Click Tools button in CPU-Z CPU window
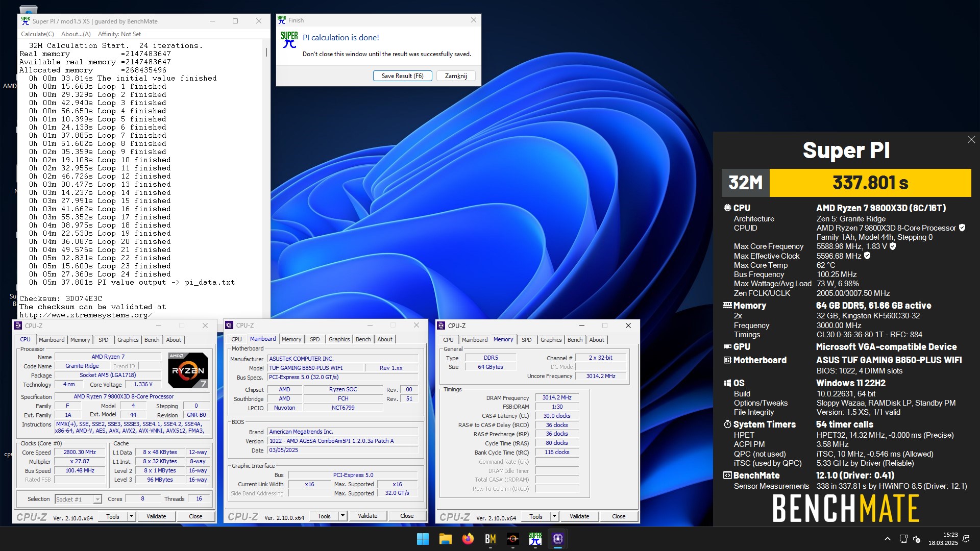Viewport: 980px width, 551px height. tap(113, 516)
